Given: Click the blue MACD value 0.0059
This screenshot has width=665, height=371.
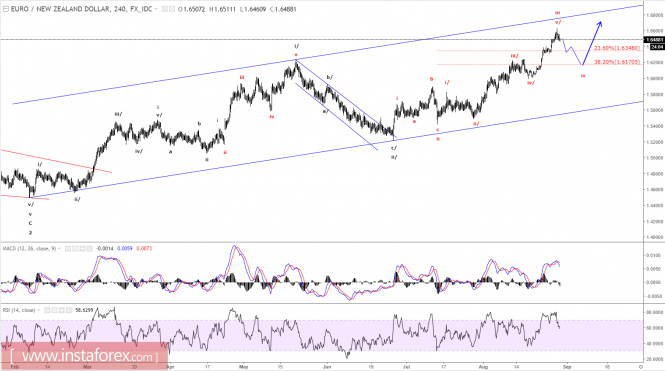Looking at the screenshot, I should tap(124, 248).
